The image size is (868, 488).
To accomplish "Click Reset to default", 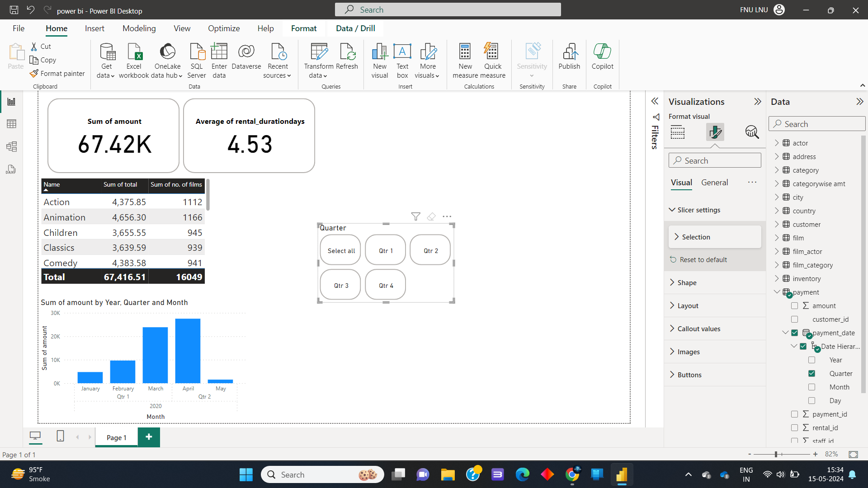I will click(x=698, y=260).
